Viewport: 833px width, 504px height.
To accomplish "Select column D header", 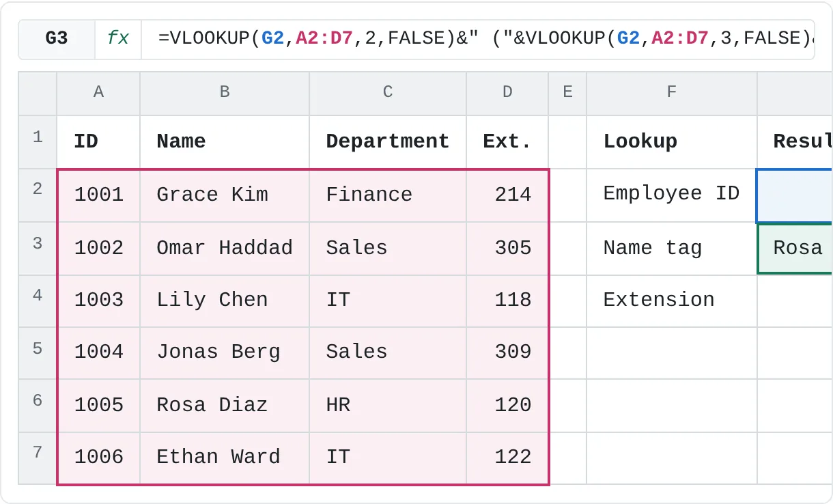I will [x=507, y=92].
